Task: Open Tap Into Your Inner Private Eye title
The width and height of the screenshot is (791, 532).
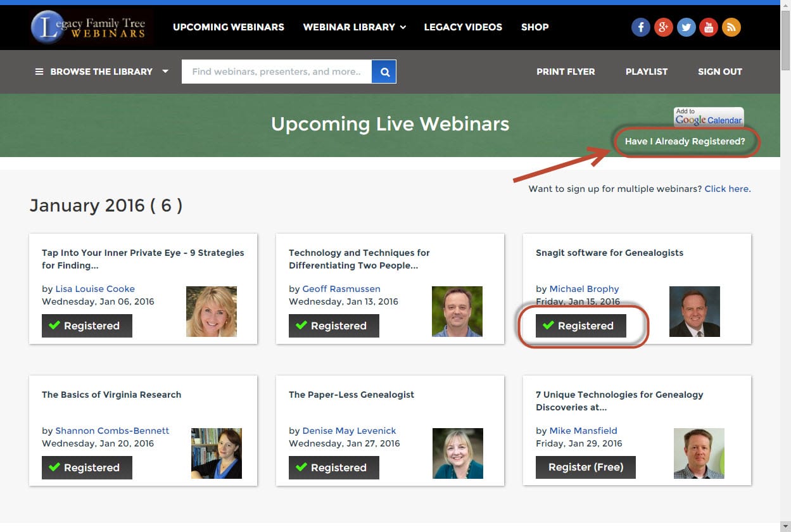Action: pos(143,259)
